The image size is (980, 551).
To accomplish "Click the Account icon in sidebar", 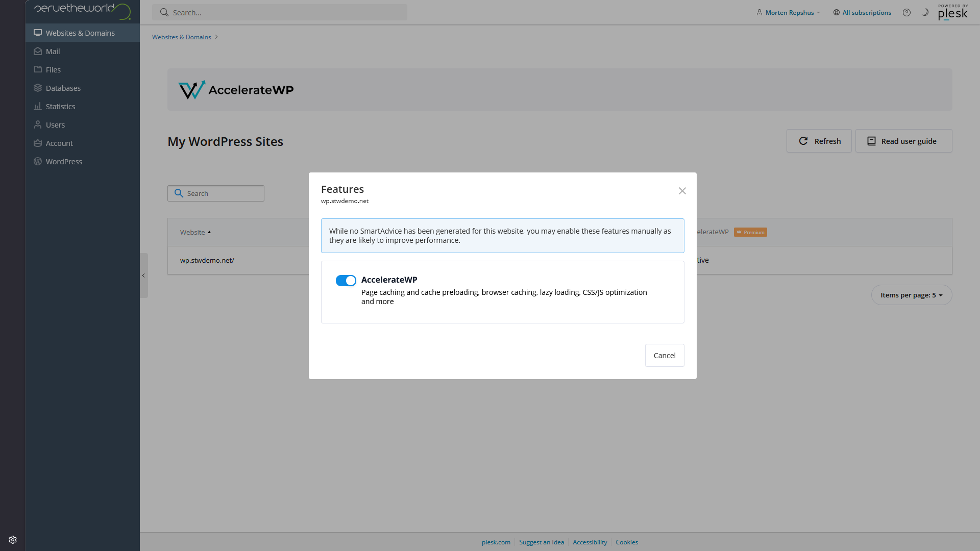I will tap(38, 143).
